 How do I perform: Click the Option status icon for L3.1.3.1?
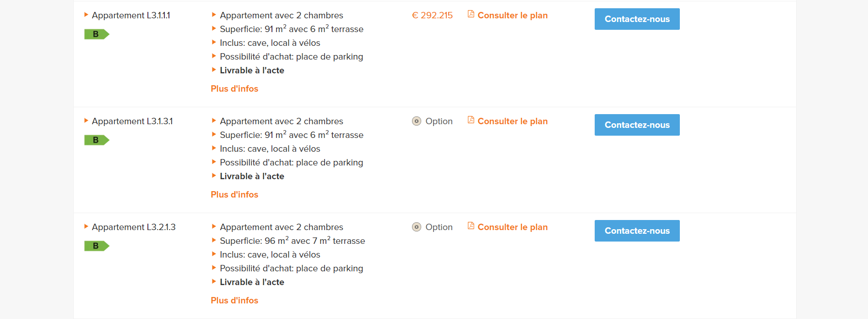tap(416, 121)
